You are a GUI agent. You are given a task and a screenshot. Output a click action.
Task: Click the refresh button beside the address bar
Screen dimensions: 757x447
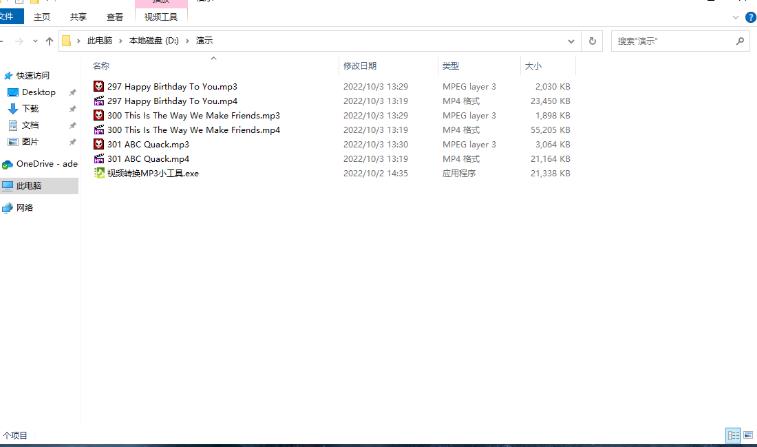tap(592, 41)
